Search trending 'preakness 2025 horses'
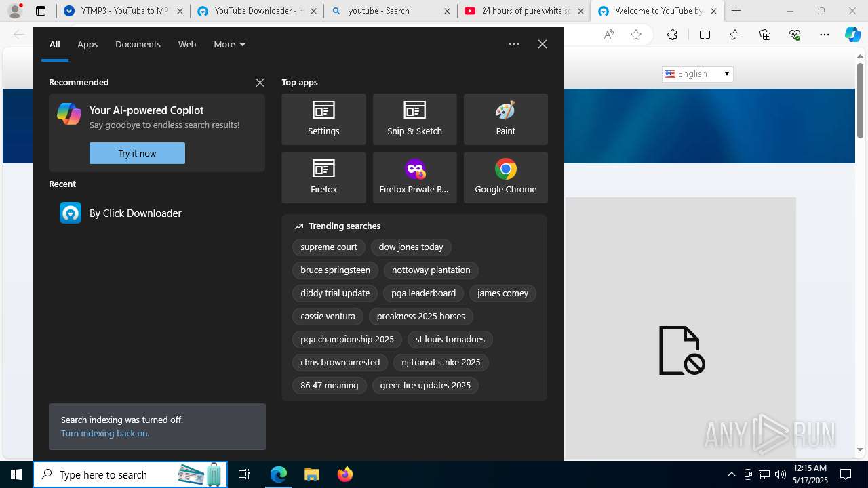Viewport: 868px width, 488px height. (x=420, y=317)
